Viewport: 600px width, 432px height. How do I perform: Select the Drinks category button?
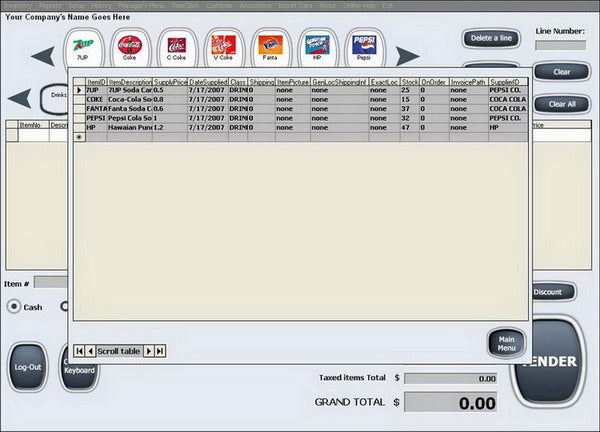click(54, 99)
